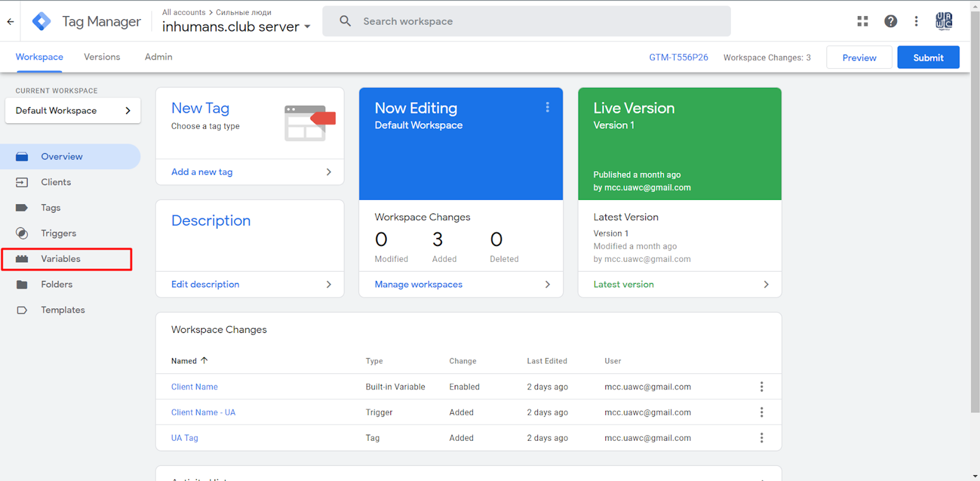This screenshot has height=481, width=980.
Task: Open Now Editing card three-dot menu
Action: tap(547, 107)
